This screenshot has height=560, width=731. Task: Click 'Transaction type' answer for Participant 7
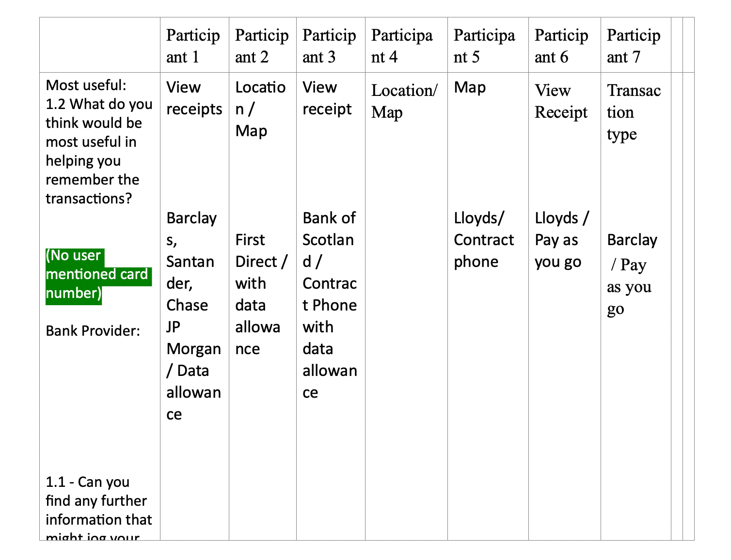coord(634,112)
